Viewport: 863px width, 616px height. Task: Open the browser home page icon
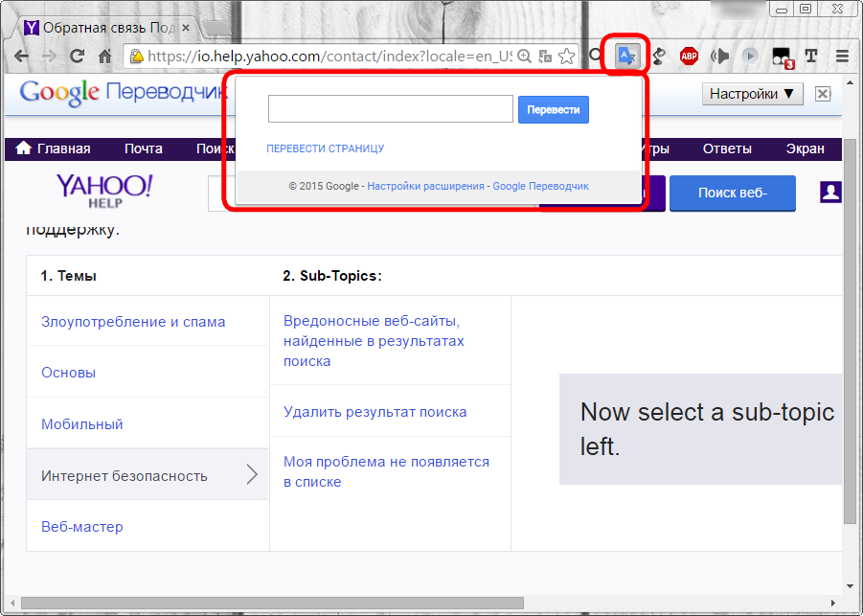point(104,56)
